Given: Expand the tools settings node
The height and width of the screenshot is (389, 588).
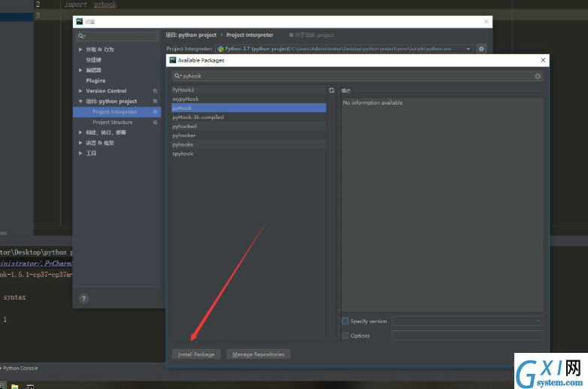Looking at the screenshot, I should (80, 153).
